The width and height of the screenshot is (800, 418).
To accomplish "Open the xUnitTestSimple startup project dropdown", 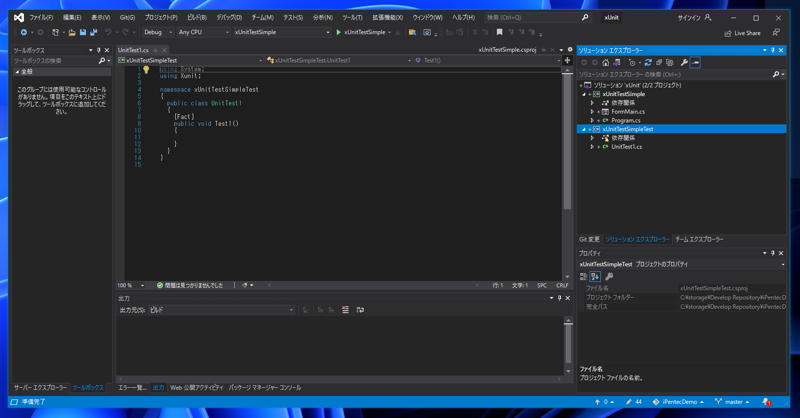I will pos(282,32).
